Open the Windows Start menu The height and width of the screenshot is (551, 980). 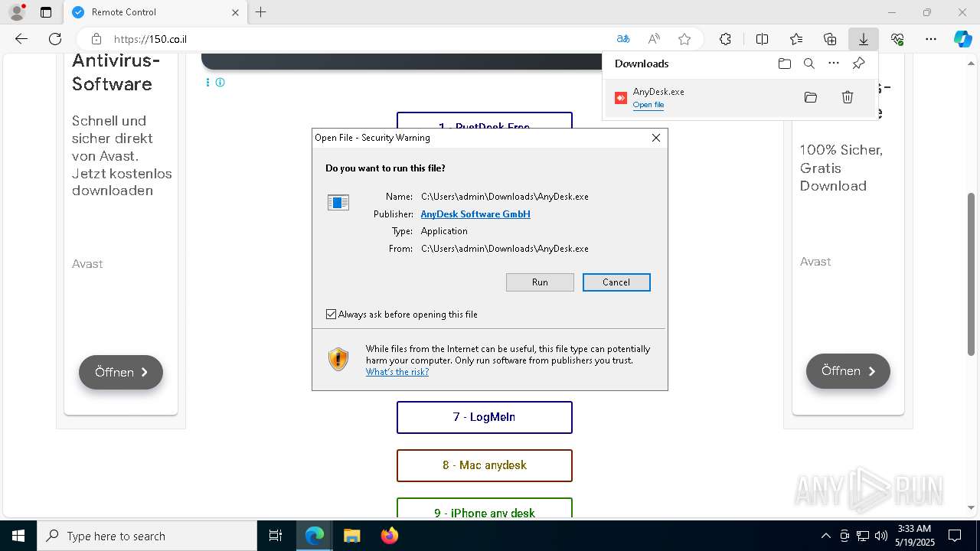pyautogui.click(x=18, y=536)
